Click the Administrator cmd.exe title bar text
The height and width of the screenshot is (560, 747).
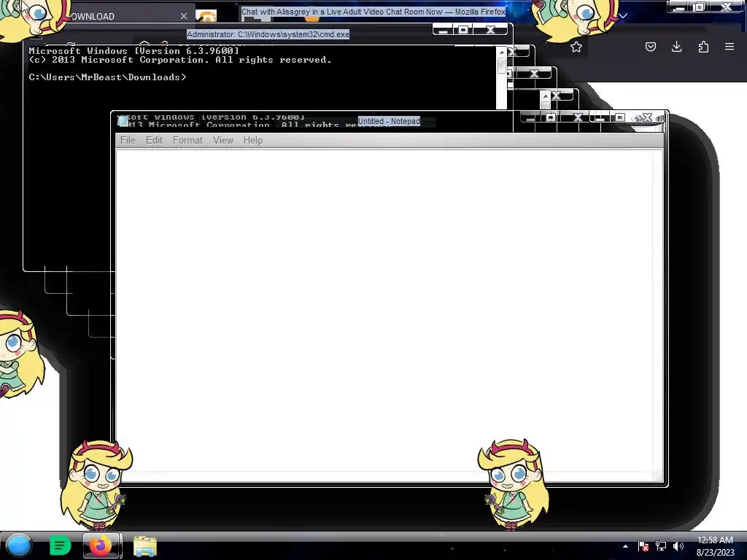[x=268, y=34]
